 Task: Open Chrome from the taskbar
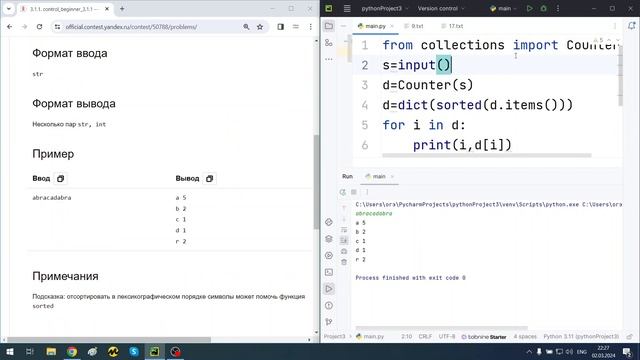point(72,351)
